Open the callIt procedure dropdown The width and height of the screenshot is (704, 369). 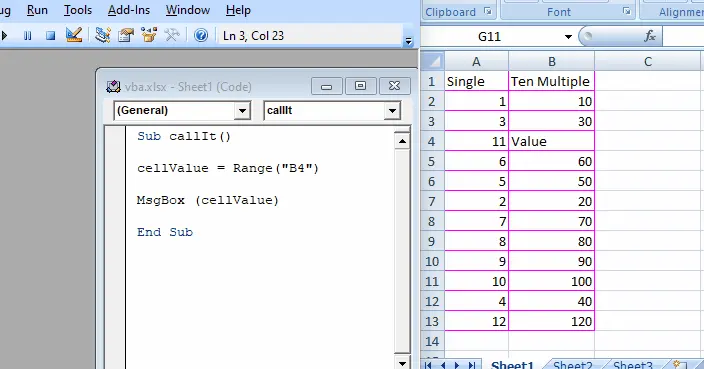point(392,110)
